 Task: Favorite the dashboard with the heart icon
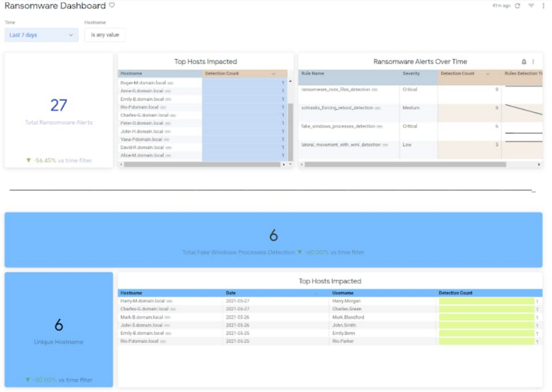112,6
